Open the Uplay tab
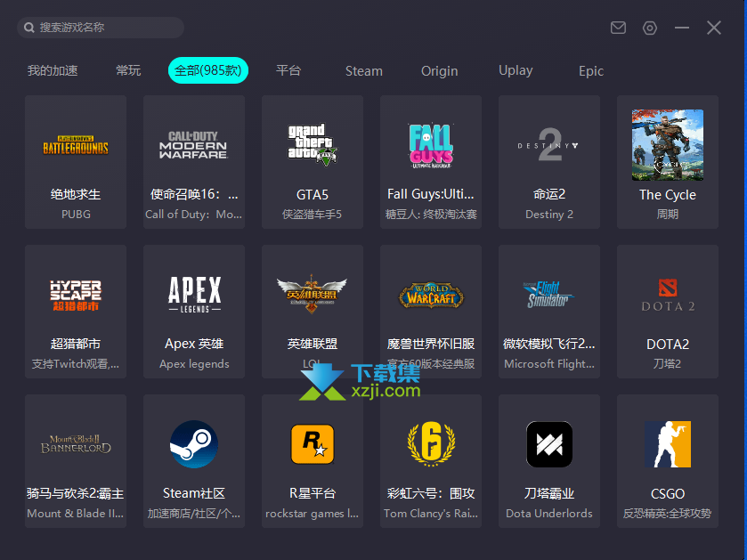 (516, 70)
